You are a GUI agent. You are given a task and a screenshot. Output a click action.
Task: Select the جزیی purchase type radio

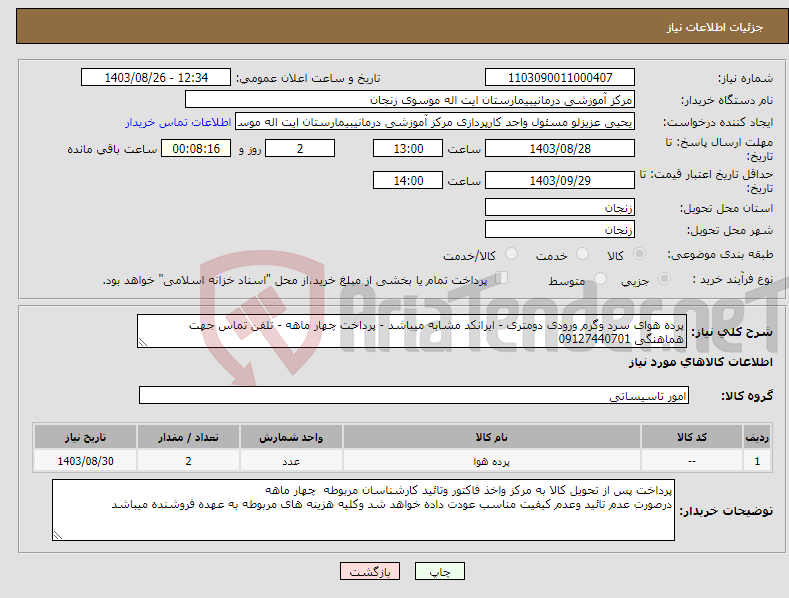[x=664, y=279]
